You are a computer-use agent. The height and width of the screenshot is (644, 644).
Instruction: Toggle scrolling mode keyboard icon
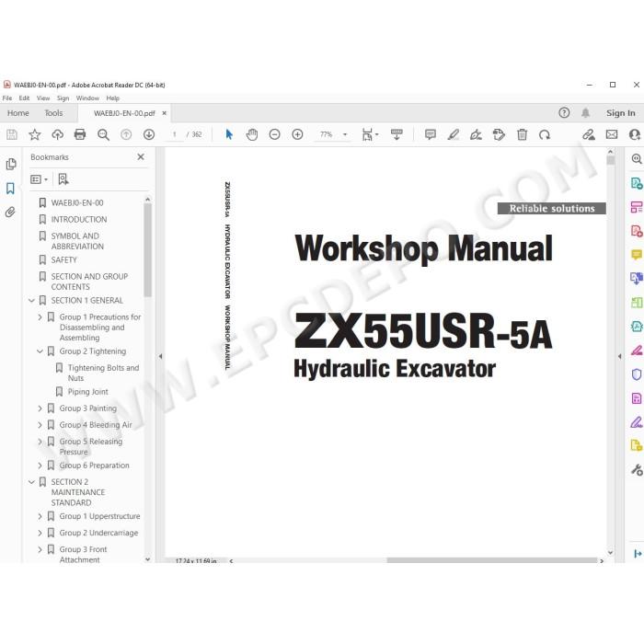pos(397,134)
